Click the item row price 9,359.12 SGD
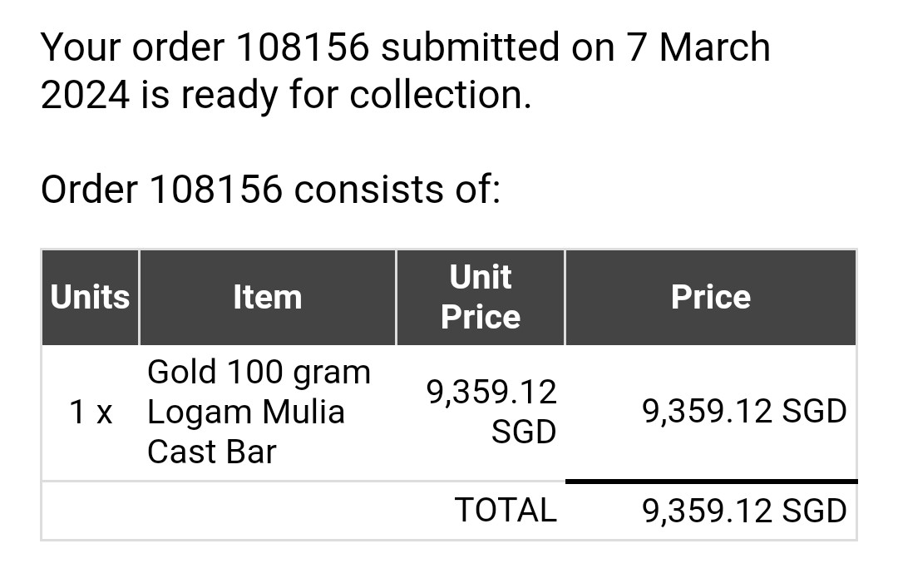The width and height of the screenshot is (898, 588). (x=743, y=412)
